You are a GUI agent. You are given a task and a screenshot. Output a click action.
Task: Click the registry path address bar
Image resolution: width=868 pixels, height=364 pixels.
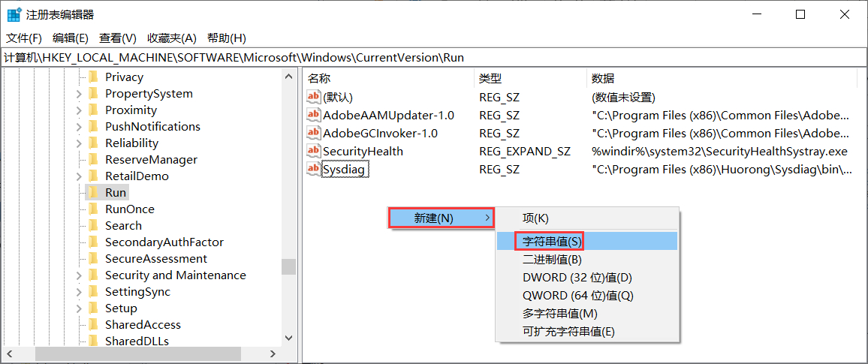(x=433, y=57)
